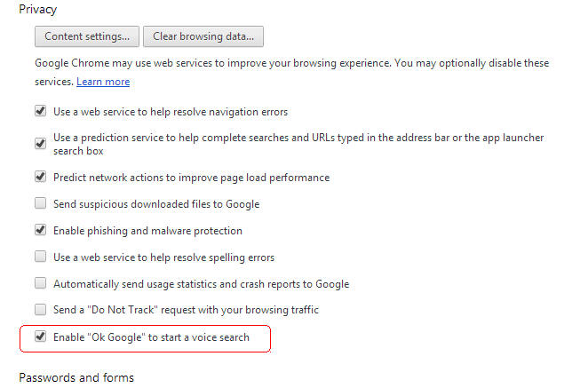The width and height of the screenshot is (588, 388).
Task: Click the Ok Google voice search label text
Action: (151, 337)
